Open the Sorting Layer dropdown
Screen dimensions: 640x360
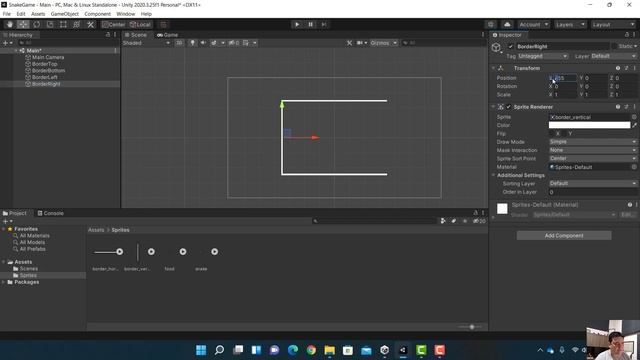(593, 184)
